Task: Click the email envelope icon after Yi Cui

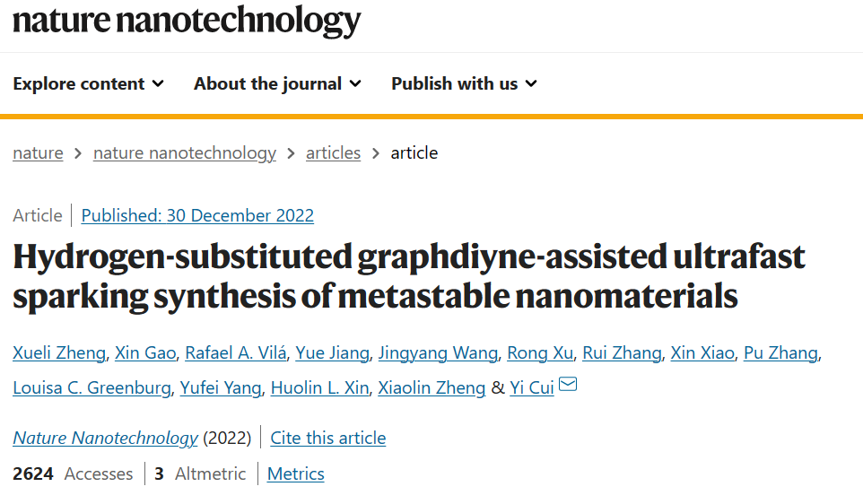Action: pyautogui.click(x=568, y=387)
